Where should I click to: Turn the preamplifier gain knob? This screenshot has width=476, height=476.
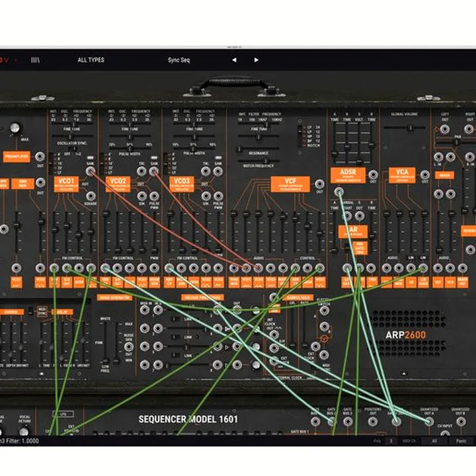click(x=15, y=128)
